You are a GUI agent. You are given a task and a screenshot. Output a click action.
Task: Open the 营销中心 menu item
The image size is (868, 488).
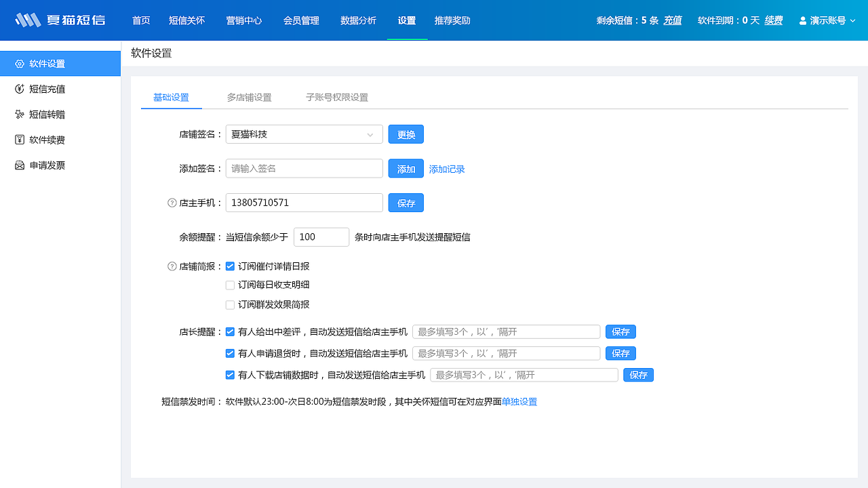tap(243, 20)
